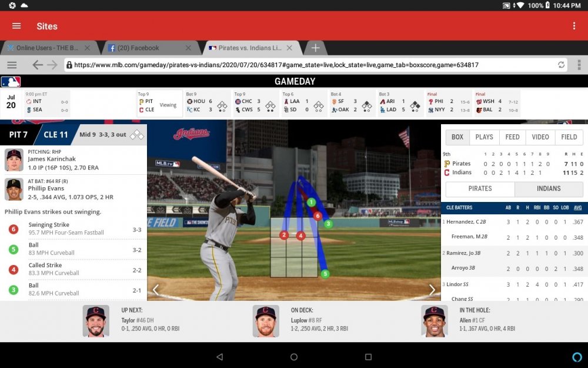
Task: Open the PHI vs NYY final game
Action: tap(449, 103)
